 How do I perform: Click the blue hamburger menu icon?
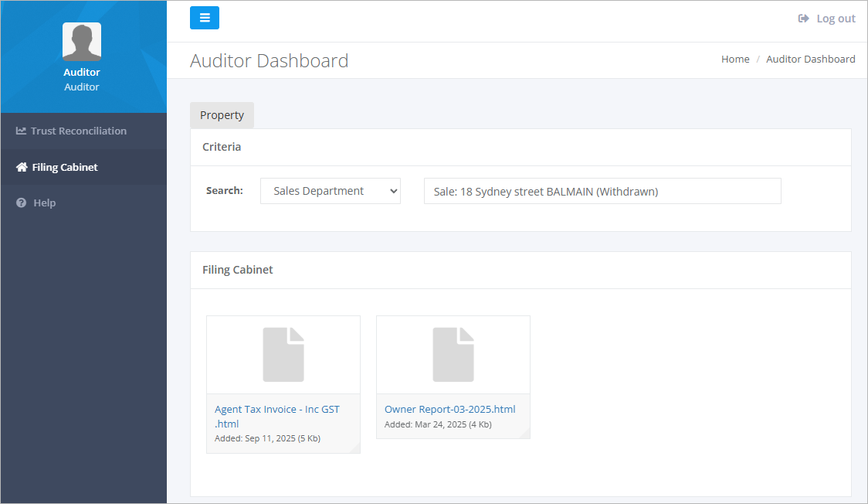[x=204, y=17]
